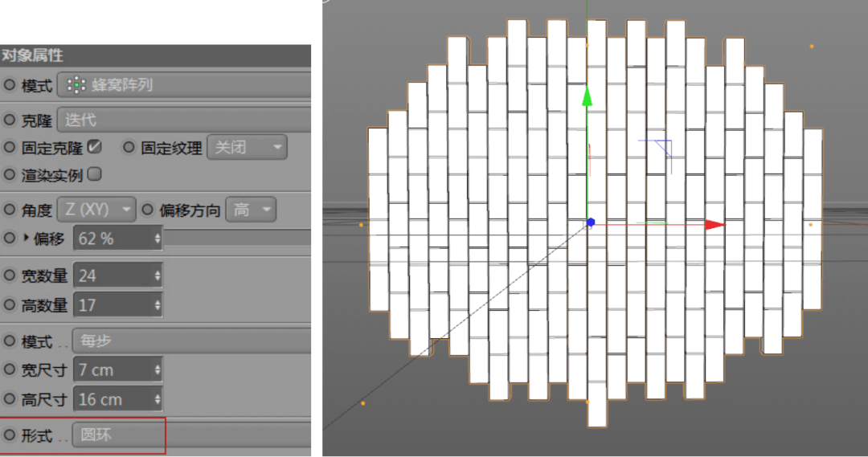868x457 pixels.
Task: Open the 偏移方向 高 dropdown
Action: click(251, 210)
